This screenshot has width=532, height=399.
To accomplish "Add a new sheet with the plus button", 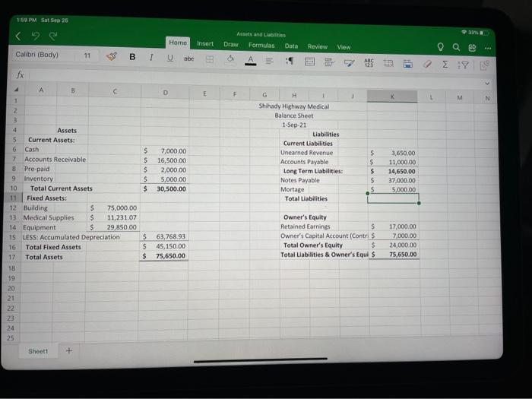I will tap(69, 350).
